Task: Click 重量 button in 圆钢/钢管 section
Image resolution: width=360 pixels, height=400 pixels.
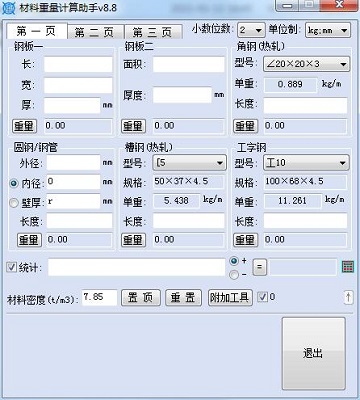Action: (29, 240)
